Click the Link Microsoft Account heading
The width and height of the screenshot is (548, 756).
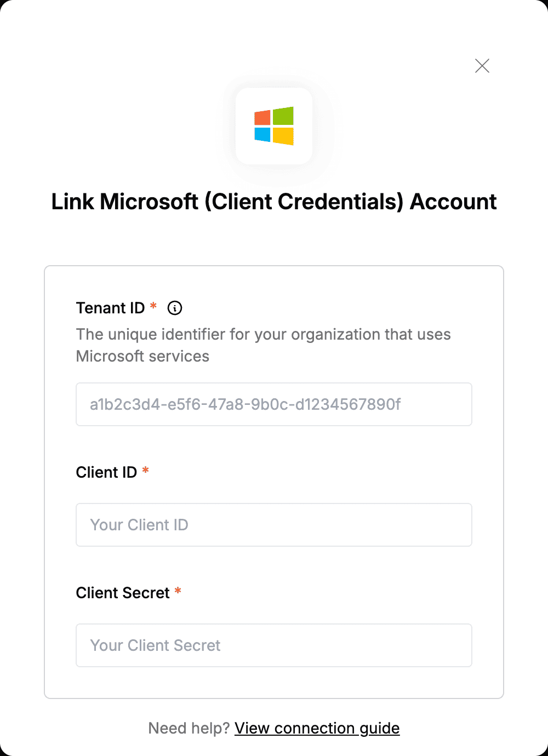tap(274, 202)
